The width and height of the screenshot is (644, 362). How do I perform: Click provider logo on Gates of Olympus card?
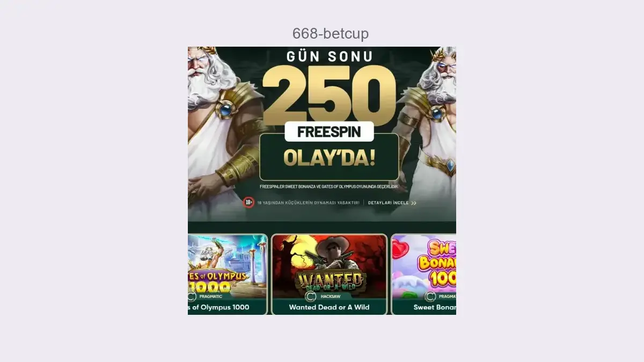tap(192, 296)
